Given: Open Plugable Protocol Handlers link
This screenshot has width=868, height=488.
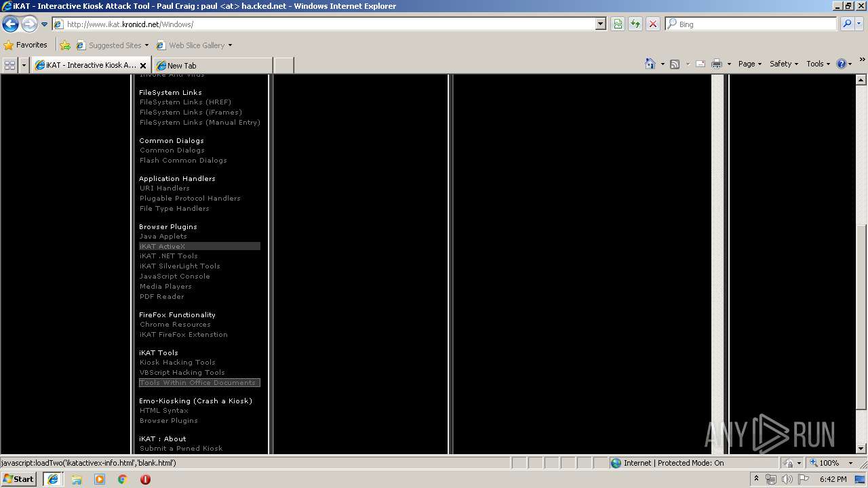Looking at the screenshot, I should point(190,199).
